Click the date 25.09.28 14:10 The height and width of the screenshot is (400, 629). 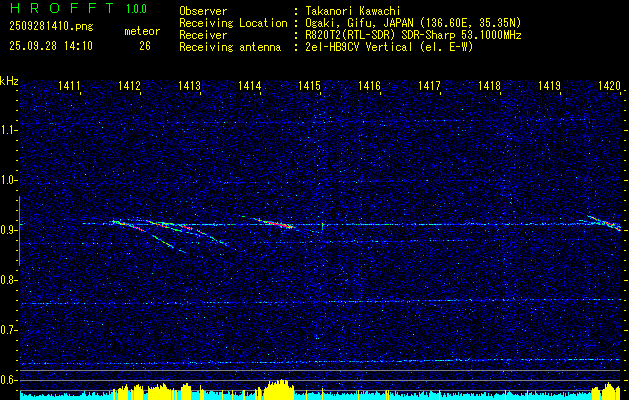tap(51, 46)
